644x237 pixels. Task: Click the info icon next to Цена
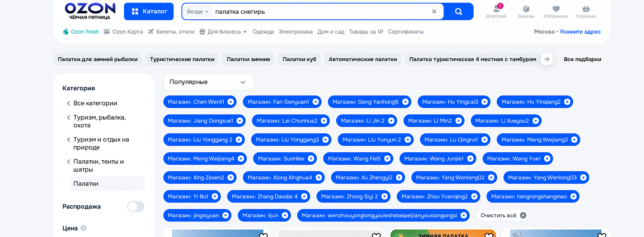click(83, 228)
